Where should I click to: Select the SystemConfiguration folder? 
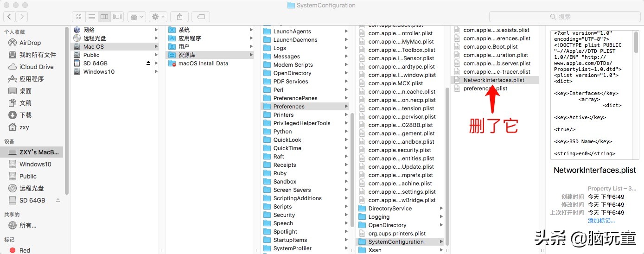coord(400,242)
